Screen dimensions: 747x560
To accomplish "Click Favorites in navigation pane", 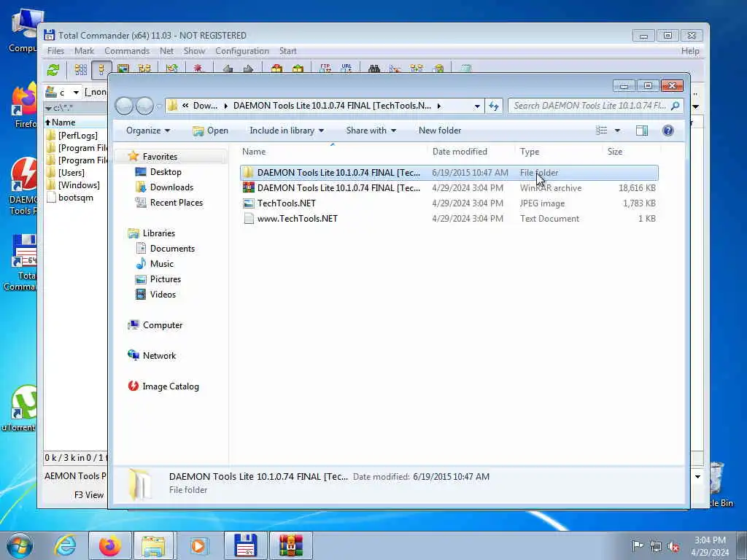I will pyautogui.click(x=160, y=157).
